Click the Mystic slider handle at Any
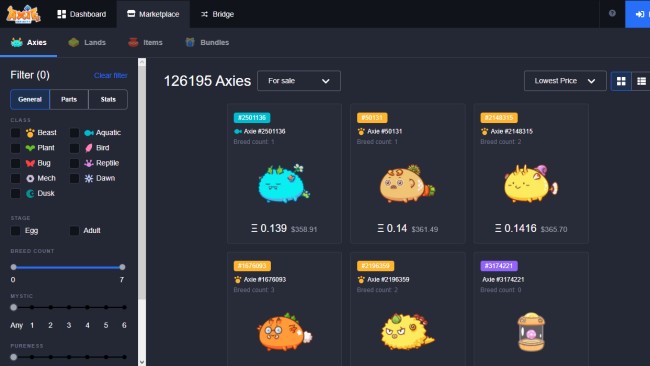 click(x=14, y=308)
